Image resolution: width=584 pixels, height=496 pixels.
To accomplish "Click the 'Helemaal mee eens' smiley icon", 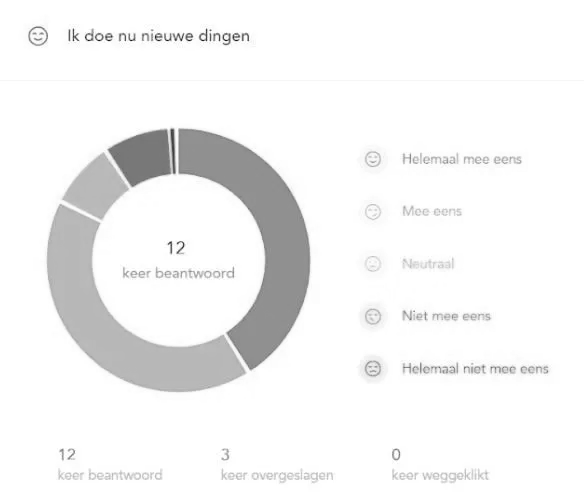I will [x=373, y=159].
